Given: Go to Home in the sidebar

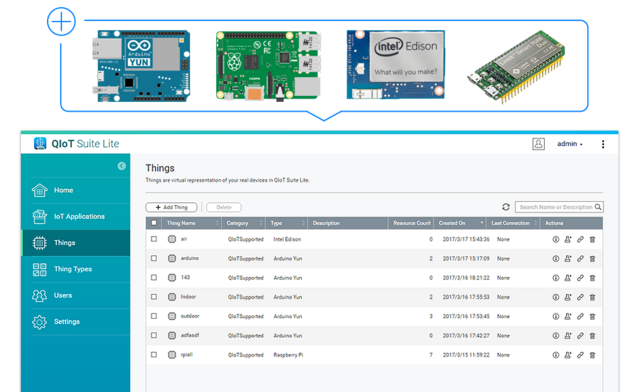Looking at the screenshot, I should (76, 190).
